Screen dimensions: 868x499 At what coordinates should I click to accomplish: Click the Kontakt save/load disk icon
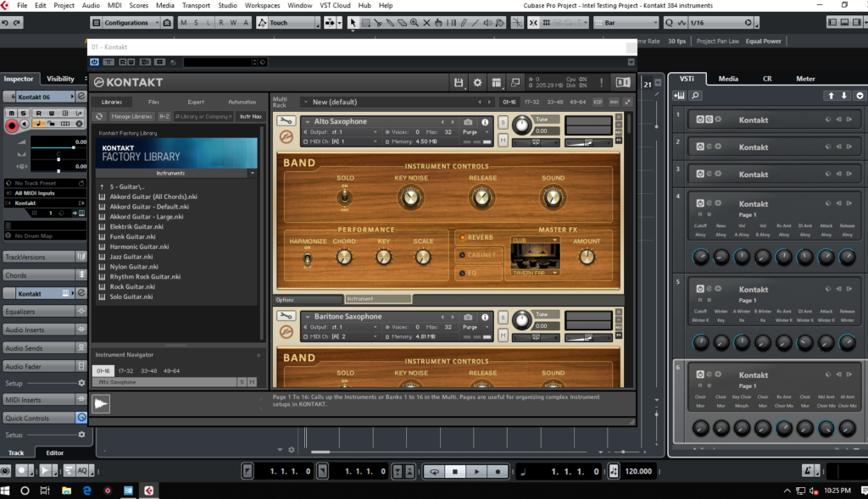459,83
